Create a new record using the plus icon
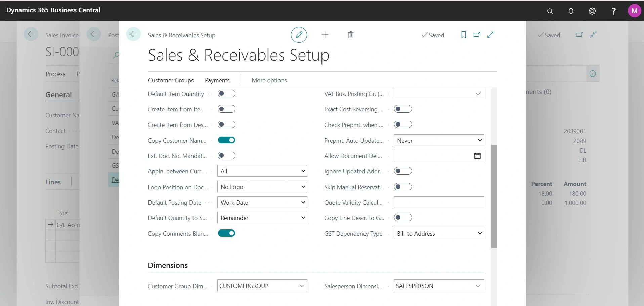The height and width of the screenshot is (306, 644). (325, 34)
